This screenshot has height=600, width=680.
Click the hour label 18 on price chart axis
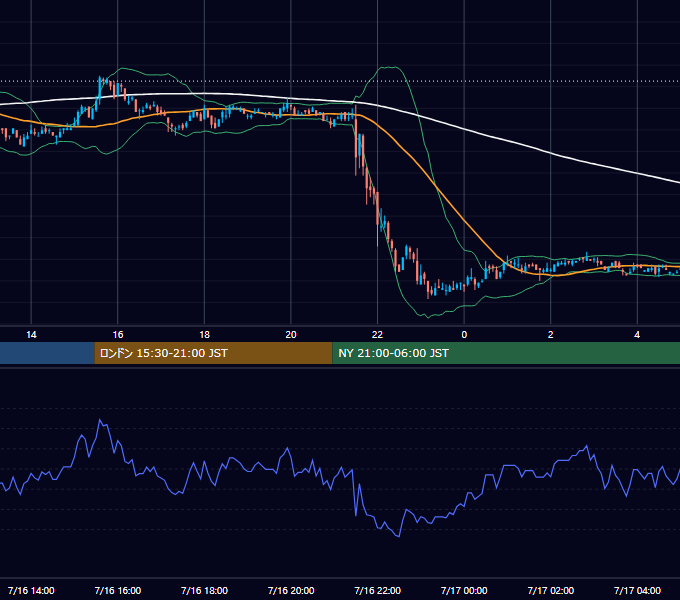click(204, 335)
